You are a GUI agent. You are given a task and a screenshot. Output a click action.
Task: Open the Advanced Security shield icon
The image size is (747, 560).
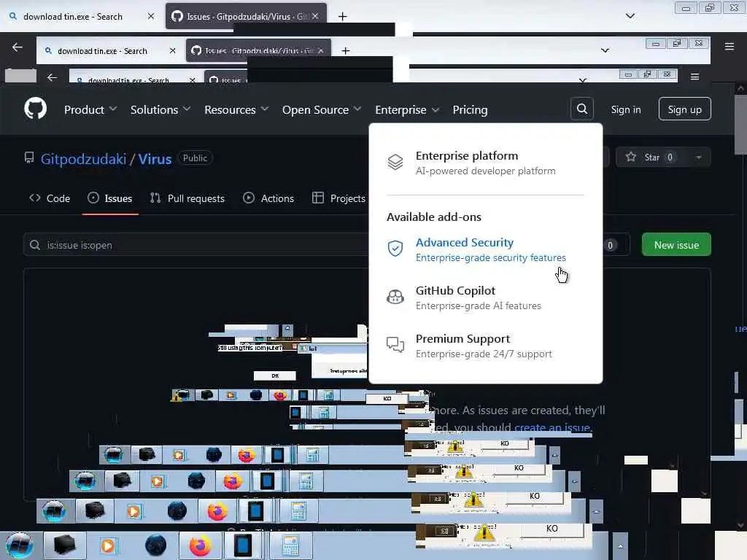click(395, 248)
